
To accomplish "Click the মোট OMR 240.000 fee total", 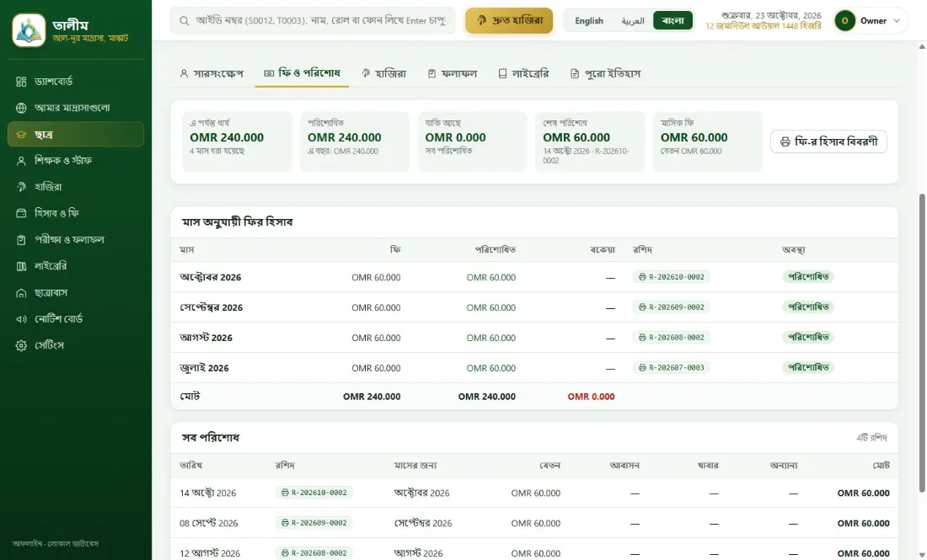I will click(x=372, y=397).
